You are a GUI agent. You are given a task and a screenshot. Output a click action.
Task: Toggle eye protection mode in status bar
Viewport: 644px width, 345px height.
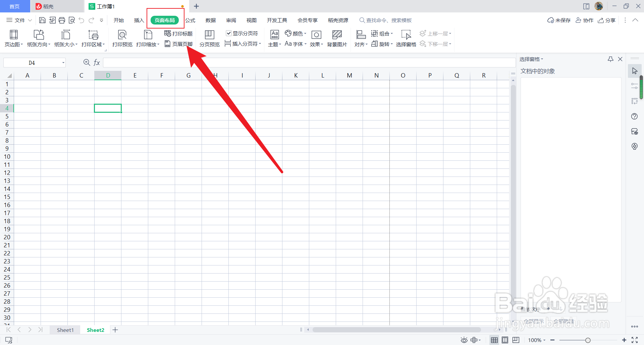coord(464,340)
